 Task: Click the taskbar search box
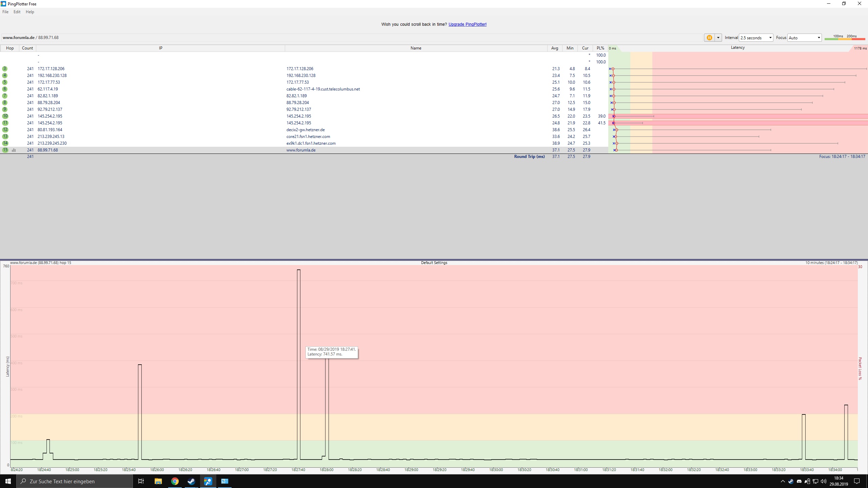pos(75,481)
